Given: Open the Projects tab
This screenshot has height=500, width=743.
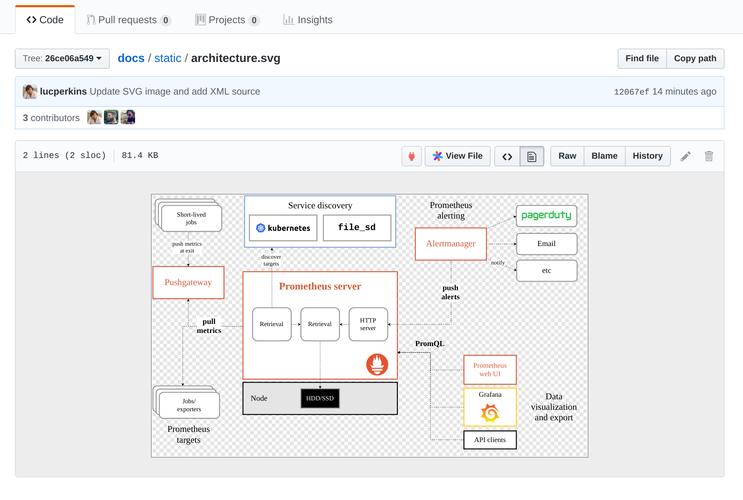Looking at the screenshot, I should coord(227,20).
